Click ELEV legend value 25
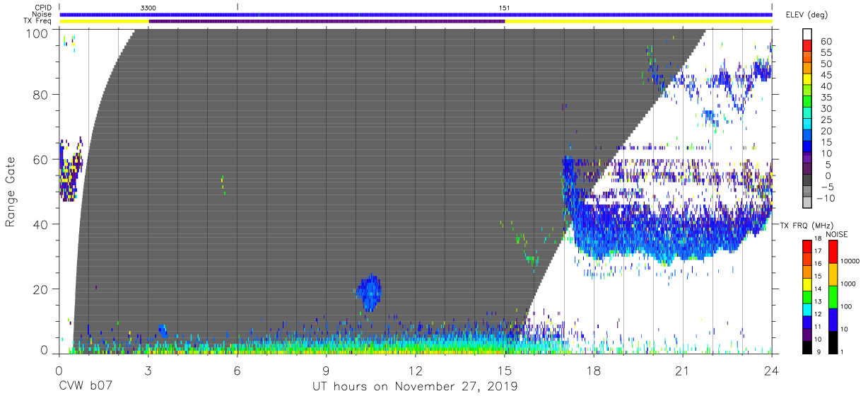 (825, 120)
